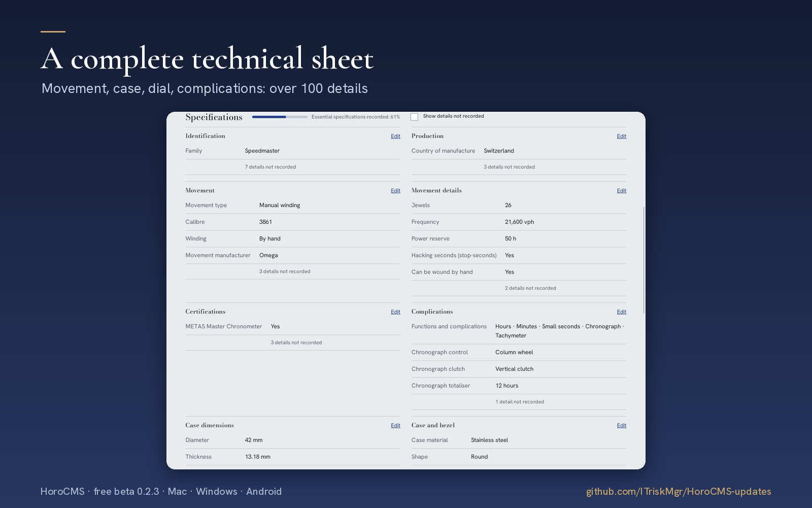Select Chronograph clutch value 'Vertical clutch'
Image resolution: width=812 pixels, height=508 pixels.
coord(514,369)
